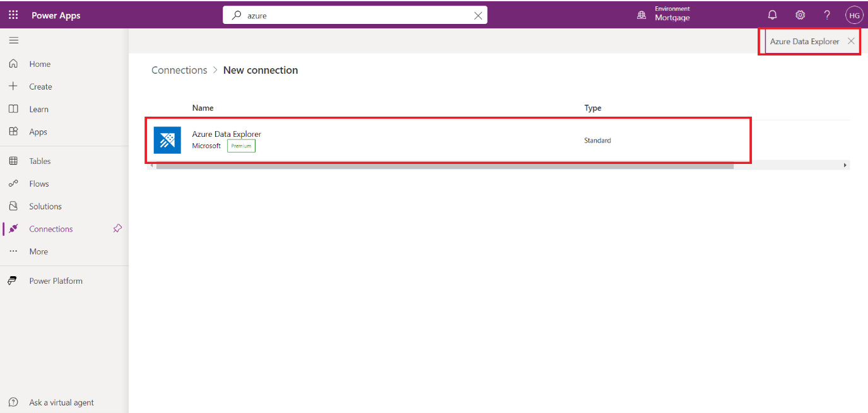Viewport: 868px width, 413px height.
Task: Sort by the Name column header
Action: click(x=202, y=108)
